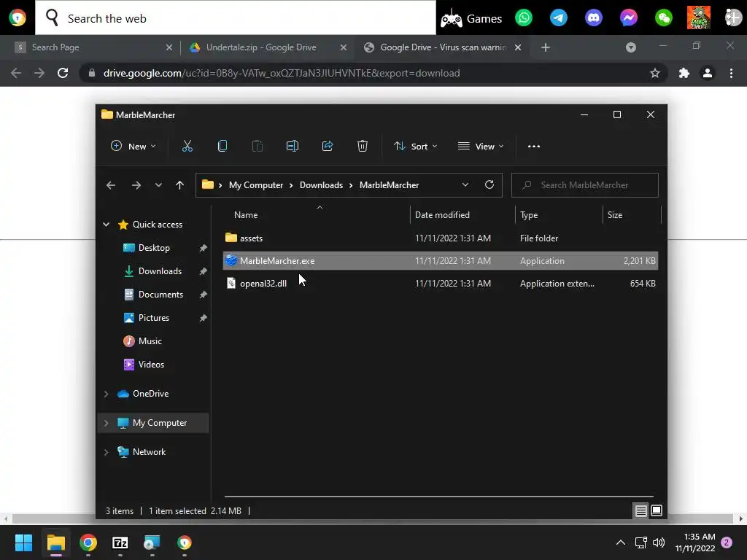Open the browser three-dot menu
The height and width of the screenshot is (560, 747).
(x=731, y=73)
